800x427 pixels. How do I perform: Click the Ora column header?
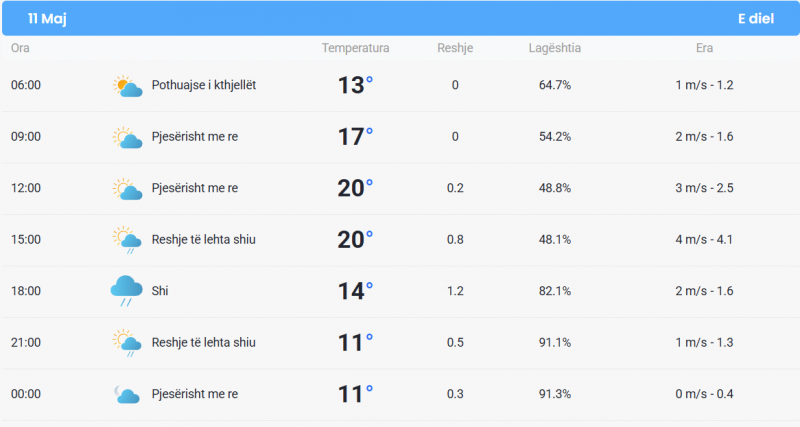[20, 48]
